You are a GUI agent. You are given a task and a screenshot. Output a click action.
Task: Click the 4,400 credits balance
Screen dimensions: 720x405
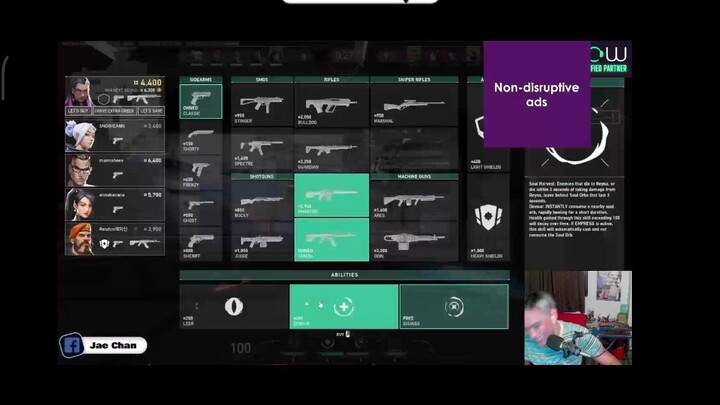148,83
